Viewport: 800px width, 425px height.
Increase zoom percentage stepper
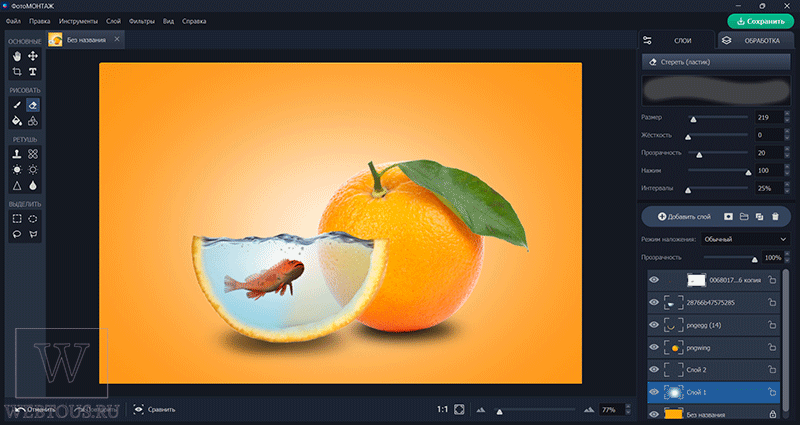628,407
